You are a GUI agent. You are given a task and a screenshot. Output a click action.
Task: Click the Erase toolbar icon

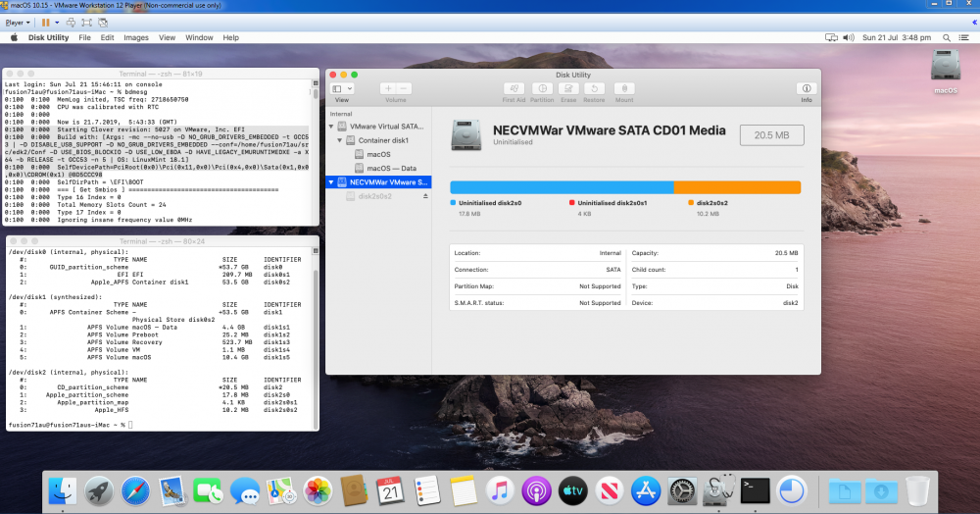(x=568, y=89)
